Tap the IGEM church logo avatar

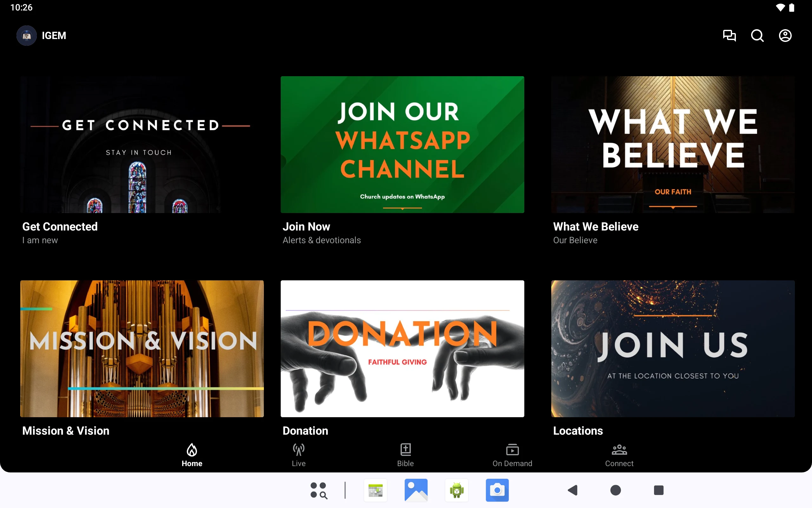pyautogui.click(x=27, y=36)
